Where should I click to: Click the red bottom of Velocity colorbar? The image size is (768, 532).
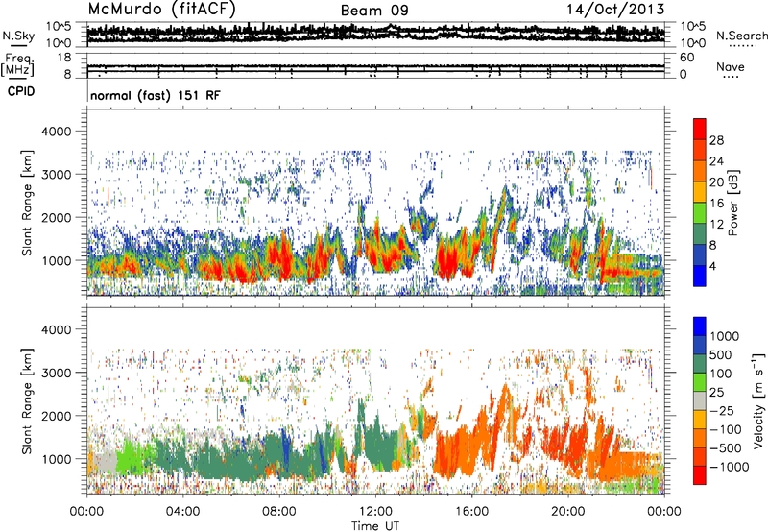click(700, 475)
